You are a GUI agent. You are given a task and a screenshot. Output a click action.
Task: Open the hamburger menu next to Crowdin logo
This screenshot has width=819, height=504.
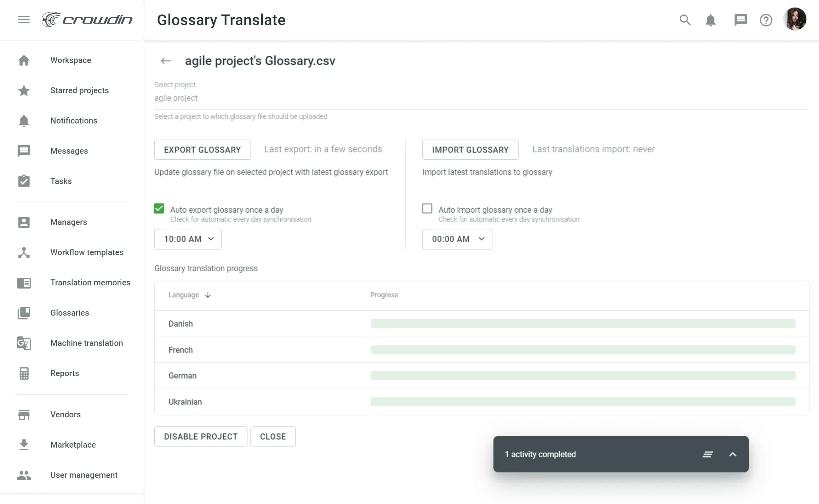(x=24, y=19)
